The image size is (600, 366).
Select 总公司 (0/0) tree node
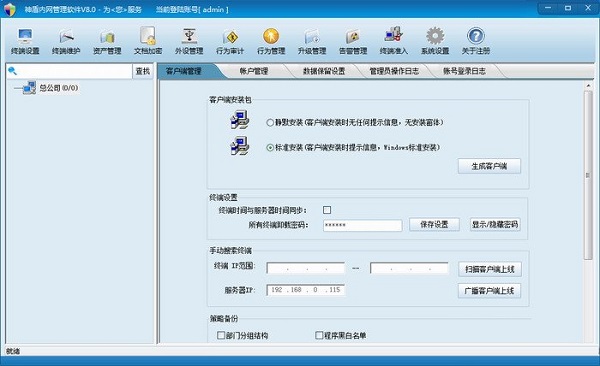pos(59,88)
